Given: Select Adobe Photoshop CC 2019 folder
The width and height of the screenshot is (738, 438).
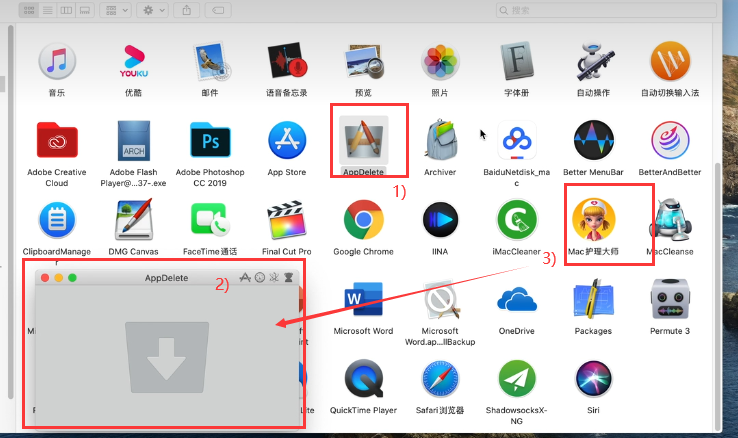Looking at the screenshot, I should pos(210,140).
